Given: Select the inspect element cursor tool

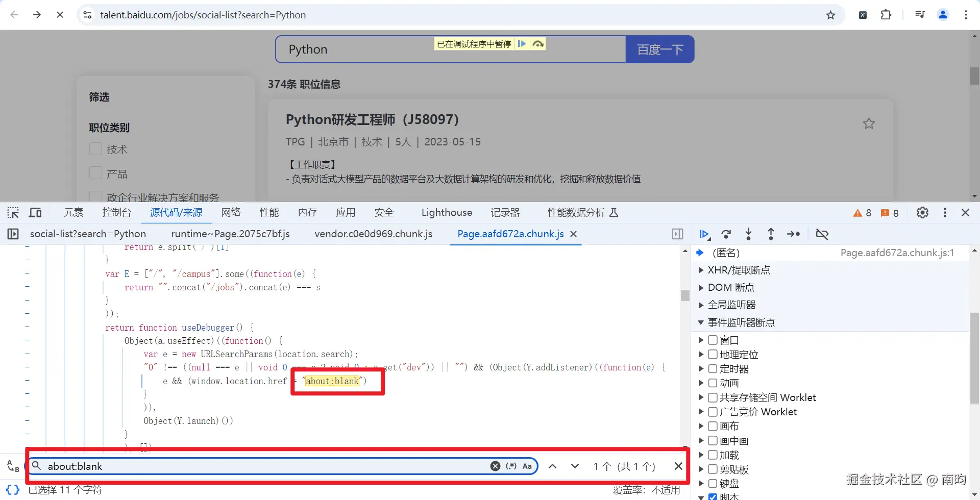Looking at the screenshot, I should coord(13,212).
